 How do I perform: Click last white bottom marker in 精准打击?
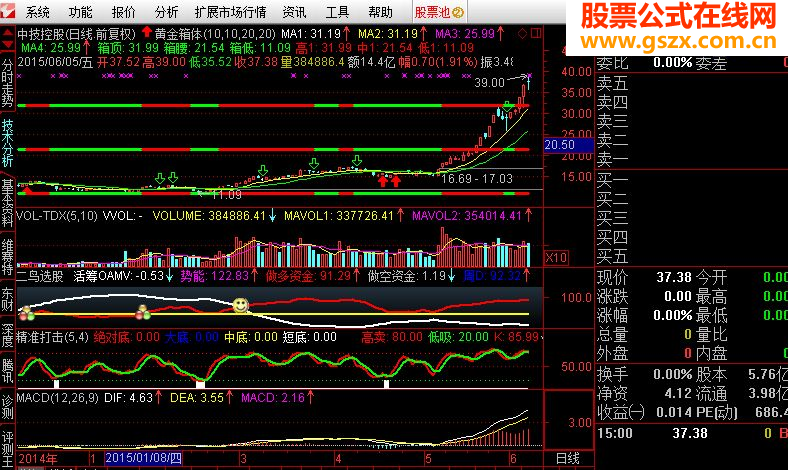[386, 384]
